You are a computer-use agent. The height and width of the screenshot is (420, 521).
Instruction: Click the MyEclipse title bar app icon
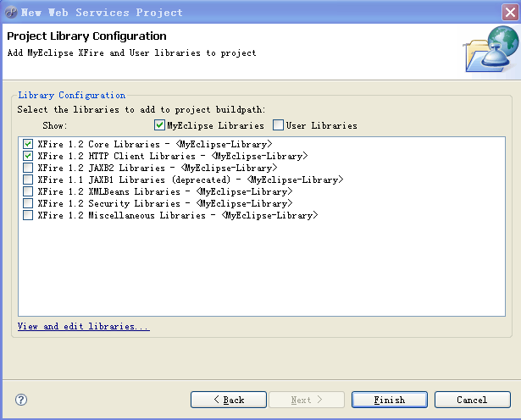11,13
